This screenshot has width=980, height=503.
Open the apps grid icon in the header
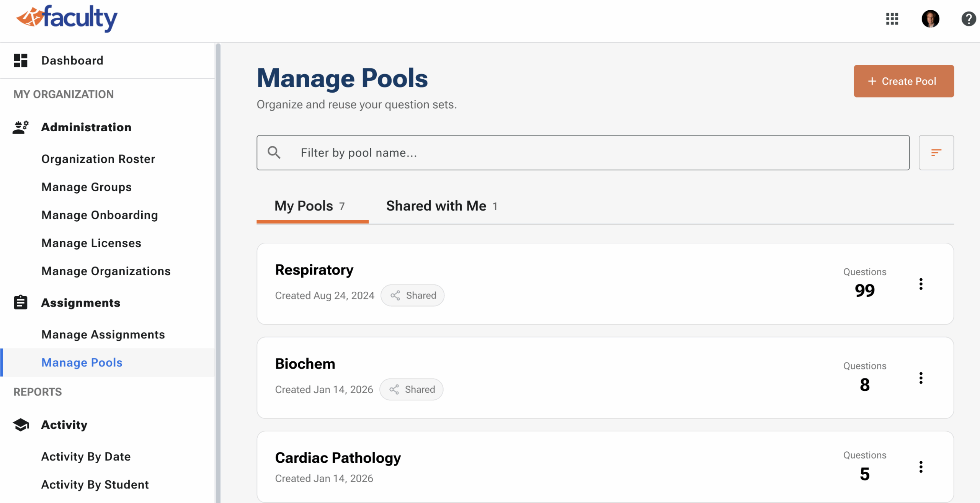point(892,19)
